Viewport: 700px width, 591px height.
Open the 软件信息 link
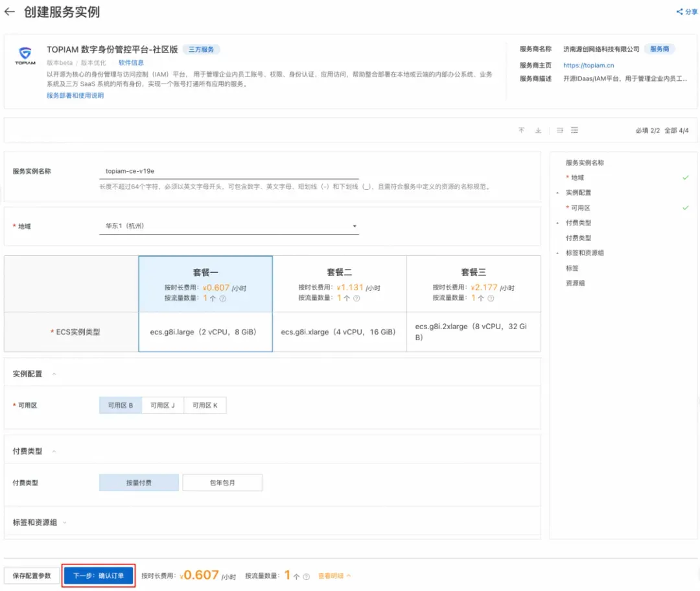tap(131, 63)
